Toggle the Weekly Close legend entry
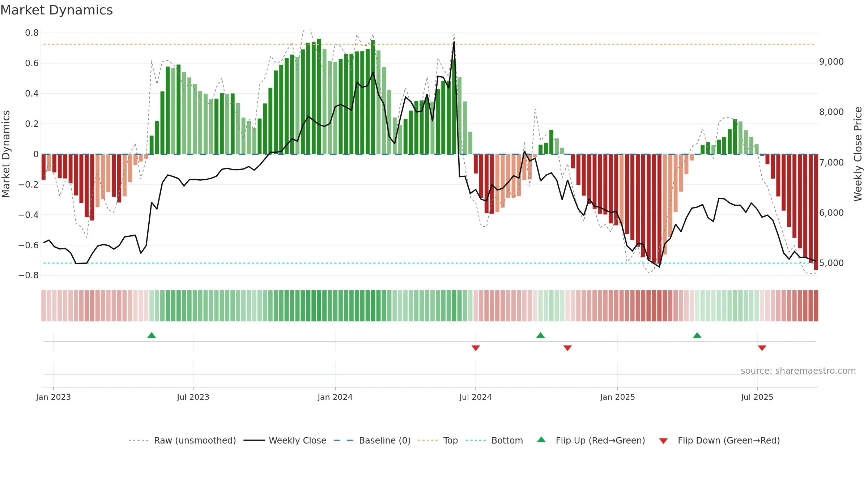The image size is (868, 488). point(285,440)
